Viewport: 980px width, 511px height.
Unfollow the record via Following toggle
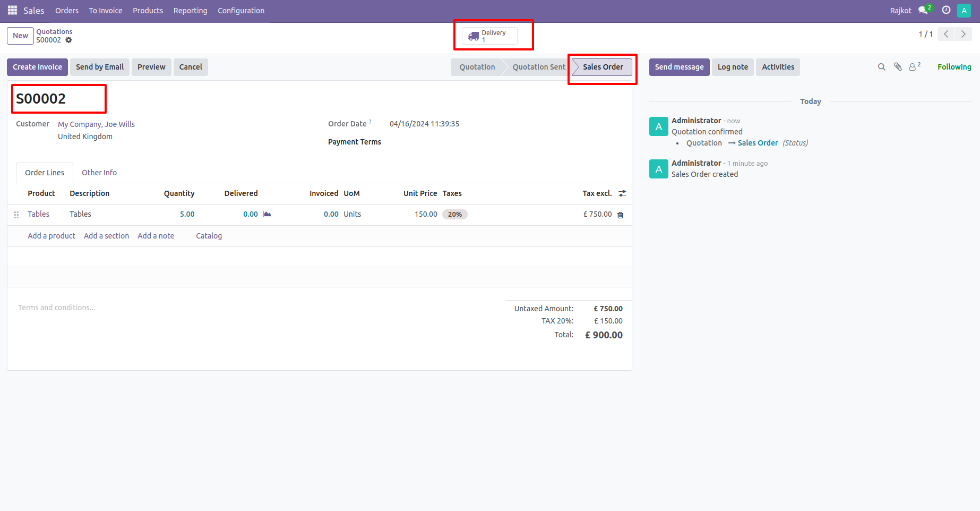pos(954,67)
